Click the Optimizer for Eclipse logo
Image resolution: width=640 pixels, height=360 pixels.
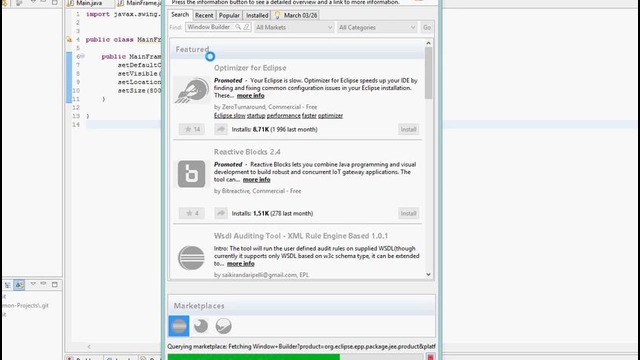(x=191, y=90)
